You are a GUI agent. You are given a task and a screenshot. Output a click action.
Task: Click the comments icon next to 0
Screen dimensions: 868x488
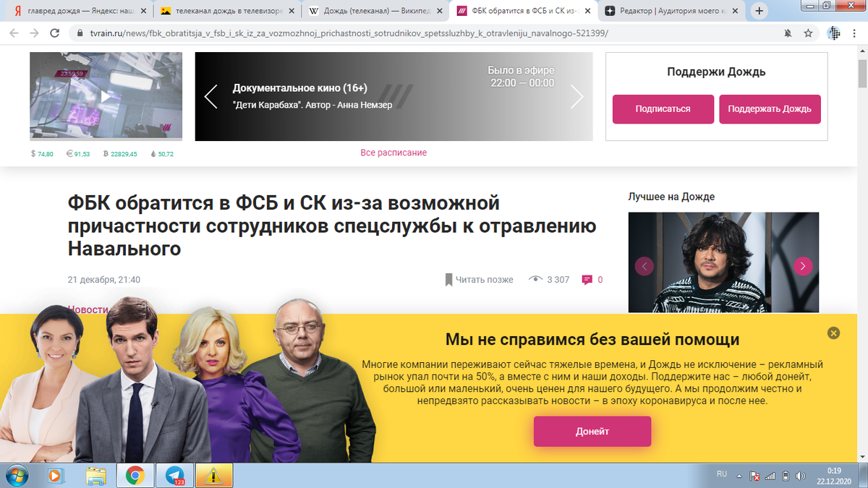point(587,280)
